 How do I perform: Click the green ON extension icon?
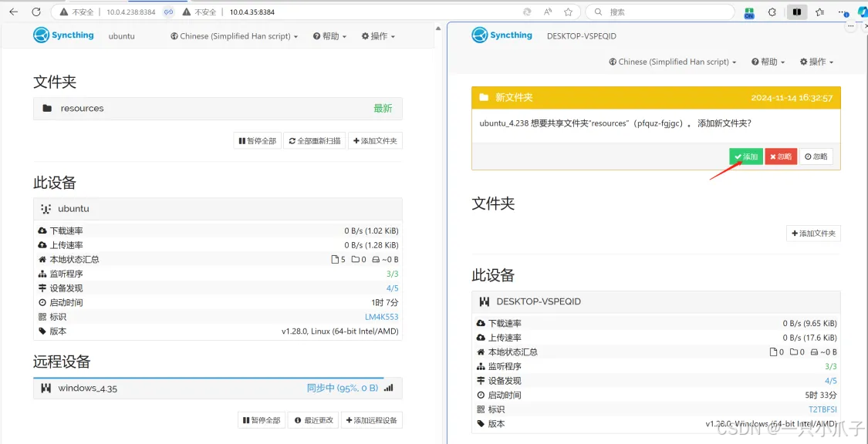[749, 12]
